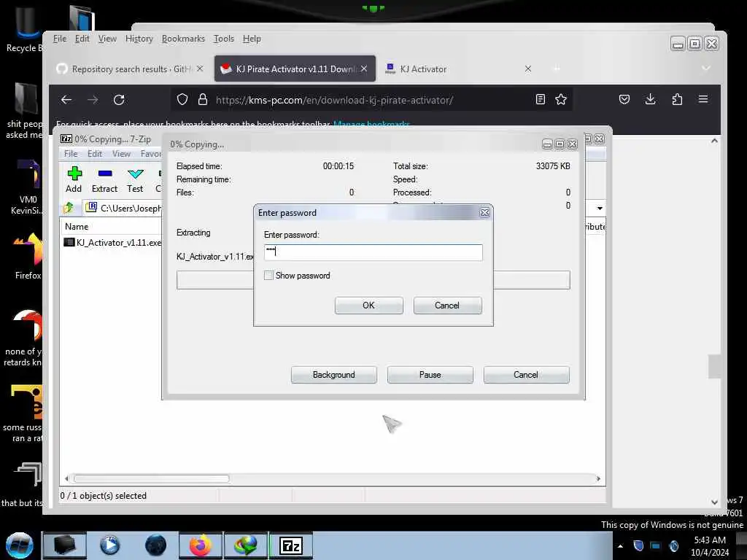Click Manage bookmarks link
This screenshot has height=560, width=747.
pos(371,124)
